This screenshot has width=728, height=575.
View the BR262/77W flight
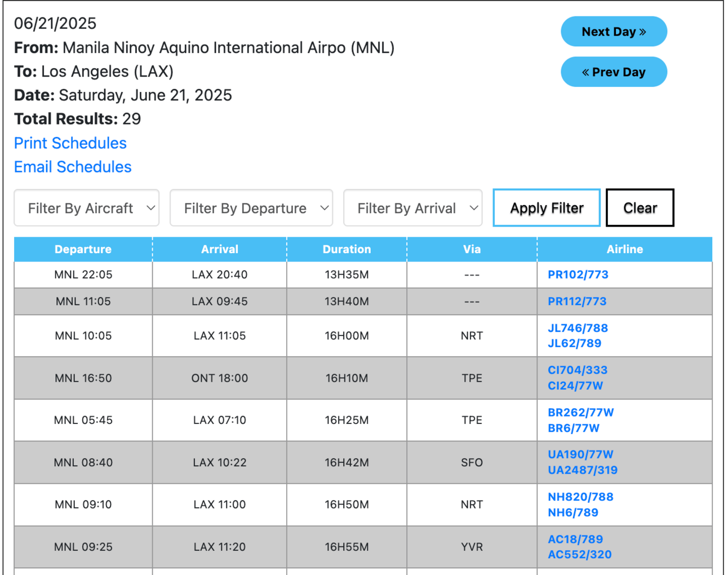coord(580,412)
